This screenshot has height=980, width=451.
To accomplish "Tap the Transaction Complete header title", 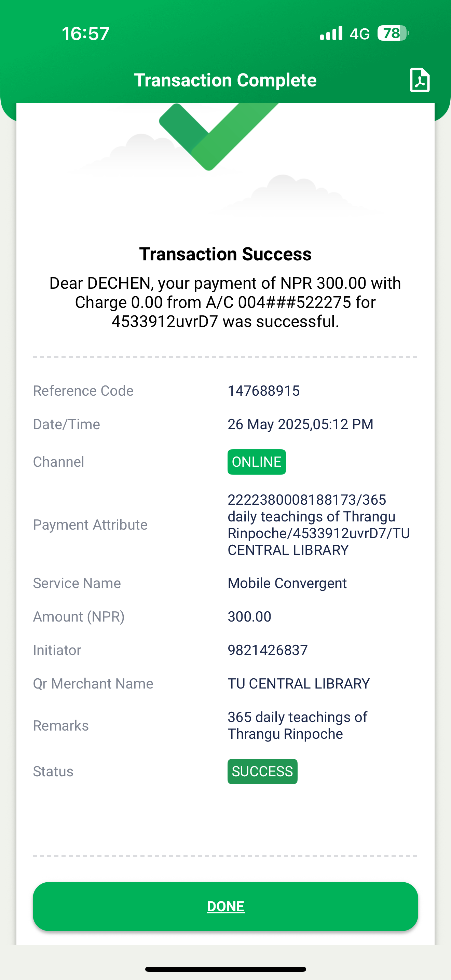I will 225,80.
